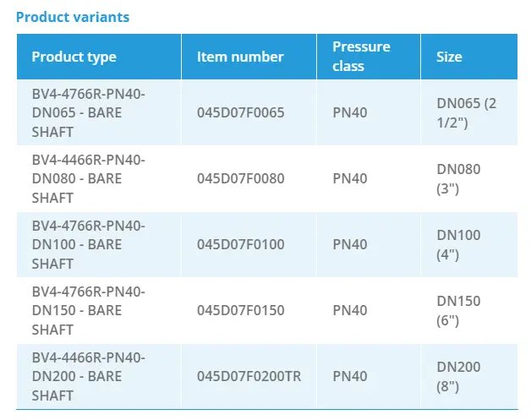Select item number 045D07F0065
Image resolution: width=531 pixels, height=420 pixels.
[x=241, y=112]
